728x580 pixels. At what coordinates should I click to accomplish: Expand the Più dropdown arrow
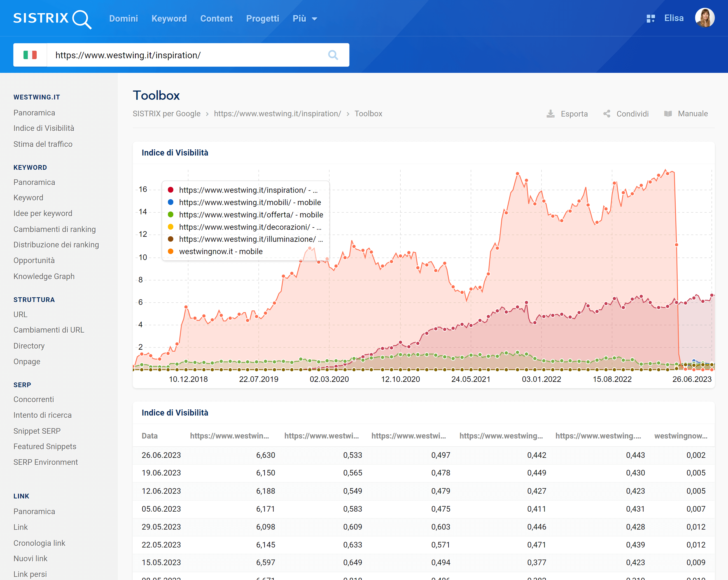[315, 19]
